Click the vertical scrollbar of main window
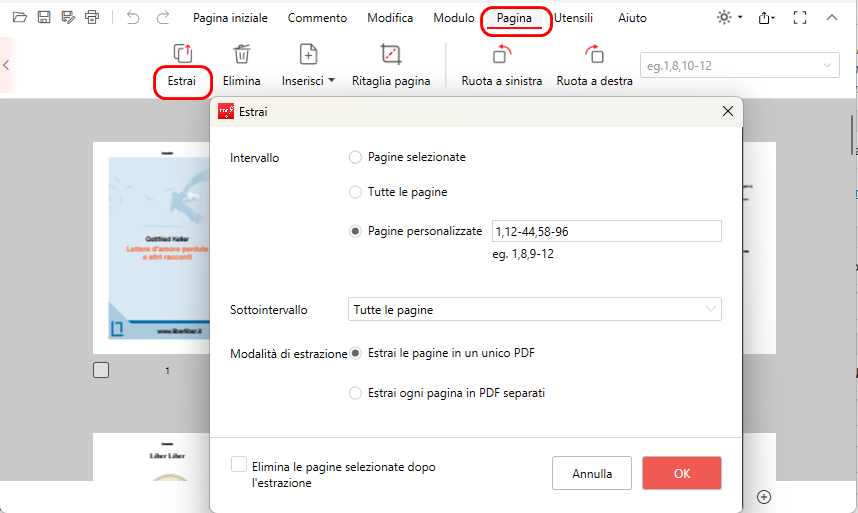 (x=852, y=135)
